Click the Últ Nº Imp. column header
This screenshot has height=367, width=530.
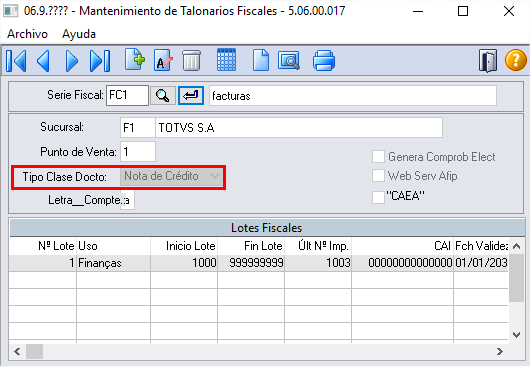click(x=318, y=246)
